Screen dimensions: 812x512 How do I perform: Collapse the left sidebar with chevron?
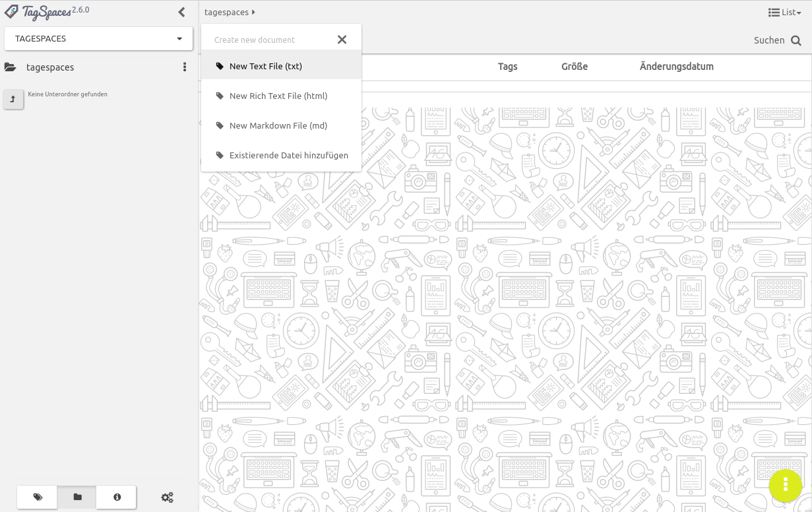(182, 12)
